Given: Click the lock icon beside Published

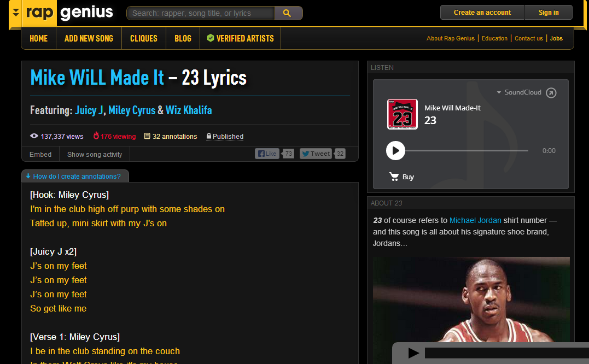Looking at the screenshot, I should (x=209, y=136).
